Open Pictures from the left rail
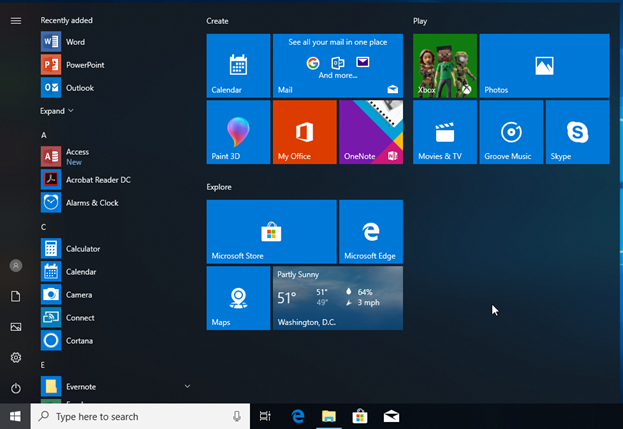This screenshot has width=623, height=429. [16, 327]
